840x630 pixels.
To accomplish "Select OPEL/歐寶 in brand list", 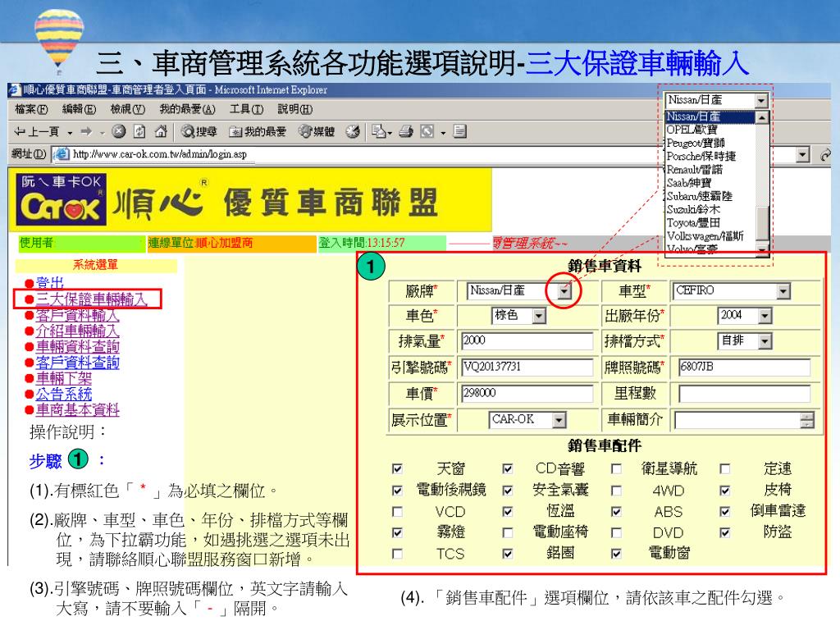I will [710, 130].
